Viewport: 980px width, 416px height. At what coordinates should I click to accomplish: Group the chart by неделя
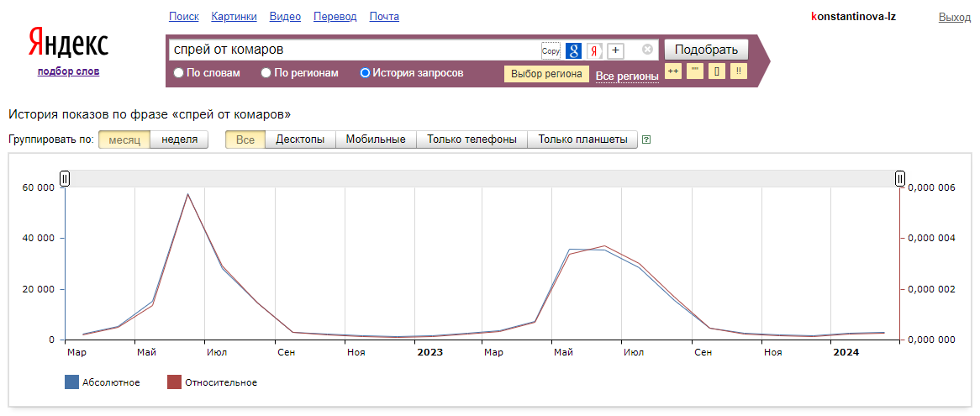coord(179,140)
